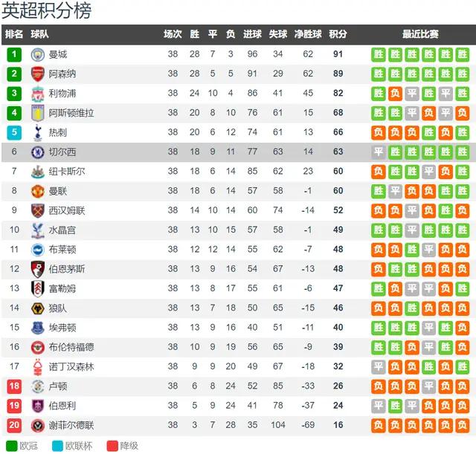The image size is (476, 454).
Task: Click the Wolves crest icon
Action: pyautogui.click(x=38, y=308)
